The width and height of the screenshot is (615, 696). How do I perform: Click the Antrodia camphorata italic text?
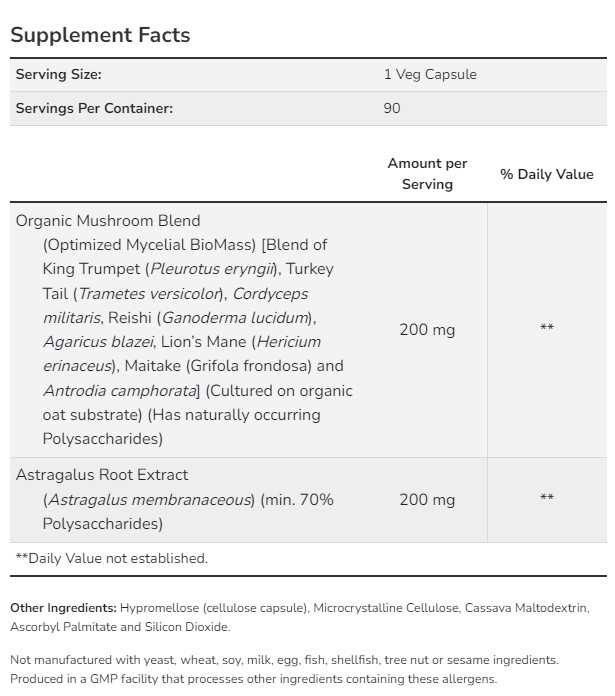point(120,391)
